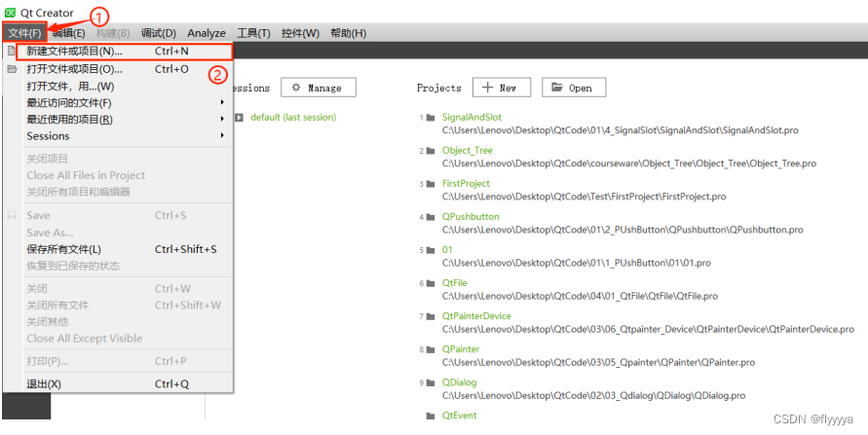868x435 pixels.
Task: Click the FirstProject.pro file path
Action: point(584,197)
